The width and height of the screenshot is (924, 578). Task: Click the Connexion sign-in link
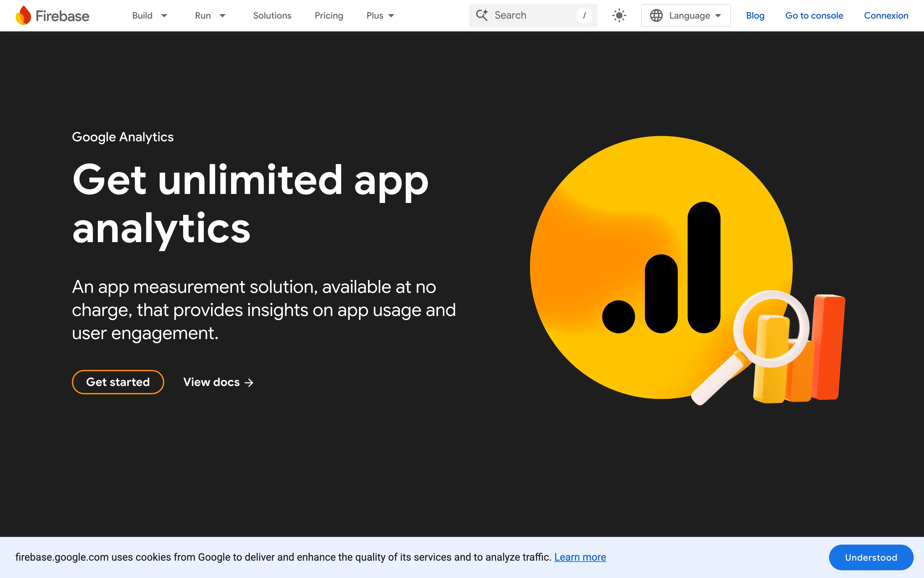[x=886, y=16]
